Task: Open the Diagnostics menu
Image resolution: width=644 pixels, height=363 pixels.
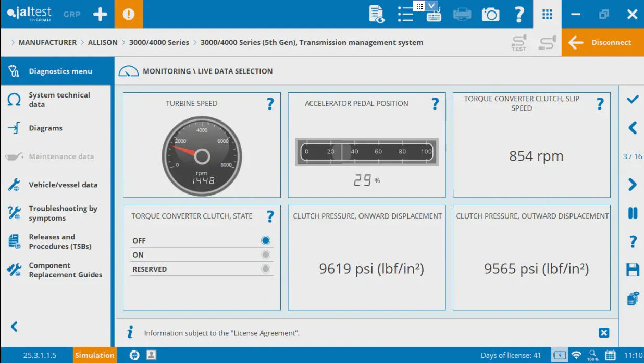Action: [x=56, y=71]
